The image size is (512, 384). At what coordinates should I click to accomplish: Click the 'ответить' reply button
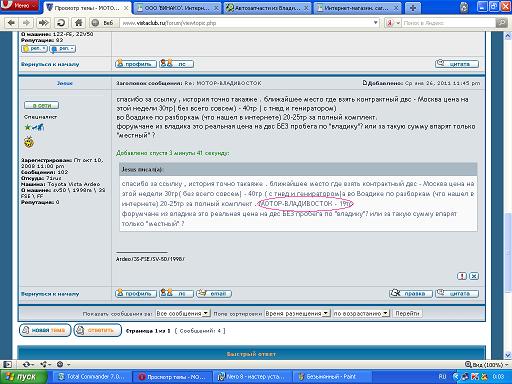click(97, 330)
